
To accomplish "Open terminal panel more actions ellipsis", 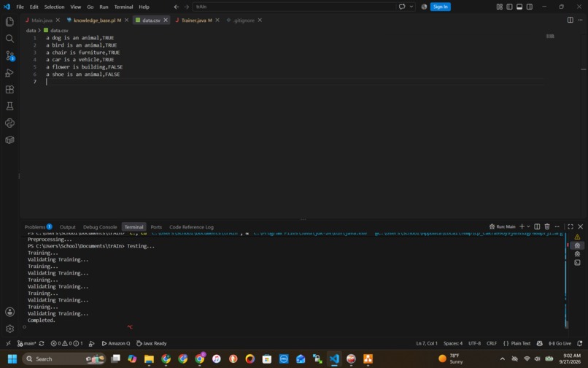I will pos(557,226).
